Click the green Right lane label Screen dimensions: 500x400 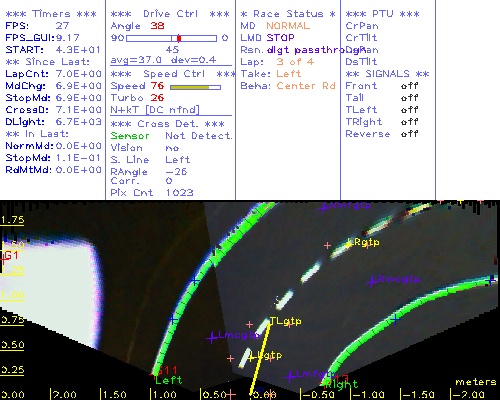coord(341,384)
